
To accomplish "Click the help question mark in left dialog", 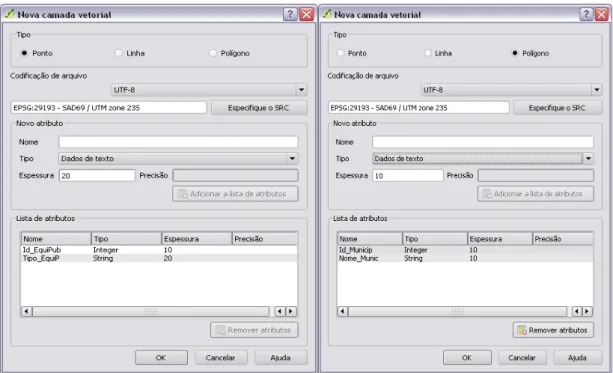I will [290, 14].
